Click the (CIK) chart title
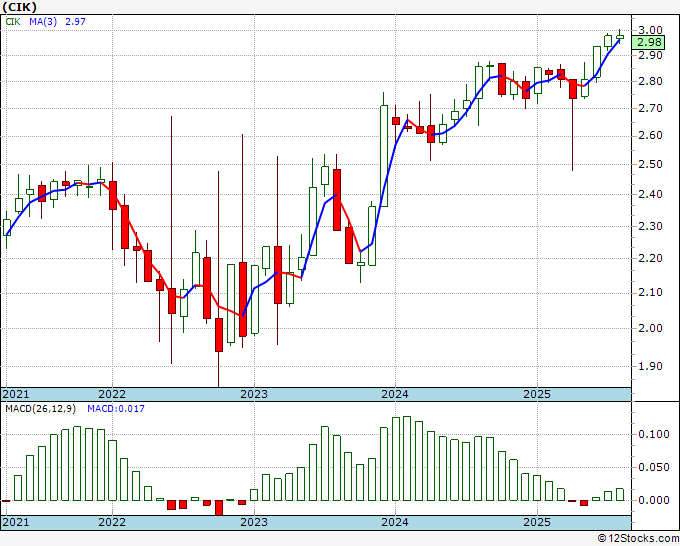 [20, 7]
